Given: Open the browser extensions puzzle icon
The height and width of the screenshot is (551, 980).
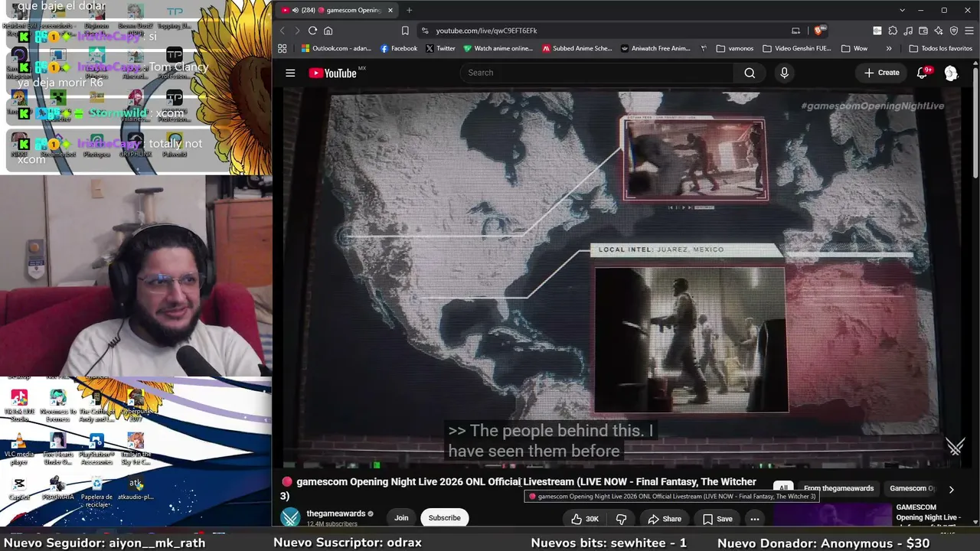Looking at the screenshot, I should 893,31.
